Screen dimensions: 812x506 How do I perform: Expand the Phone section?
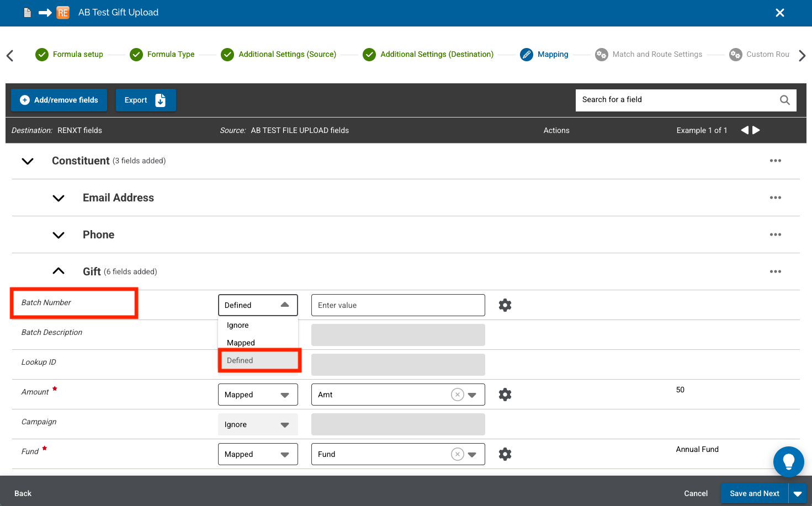[x=59, y=235]
